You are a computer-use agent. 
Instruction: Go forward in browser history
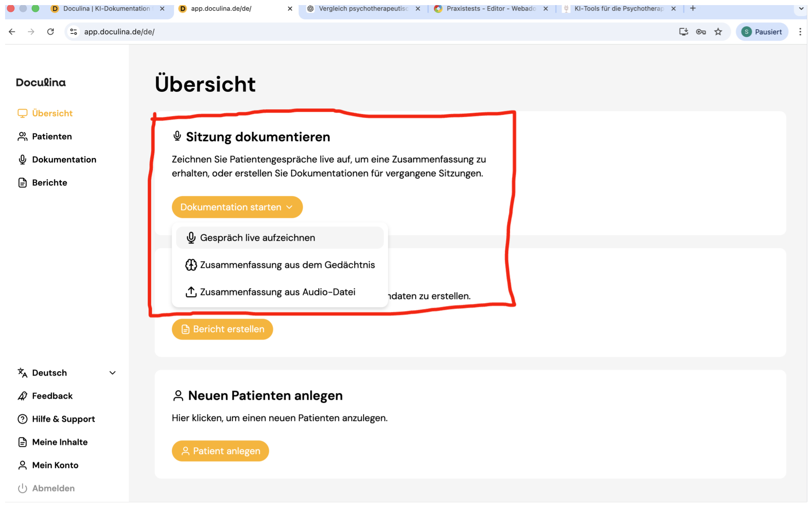tap(31, 32)
